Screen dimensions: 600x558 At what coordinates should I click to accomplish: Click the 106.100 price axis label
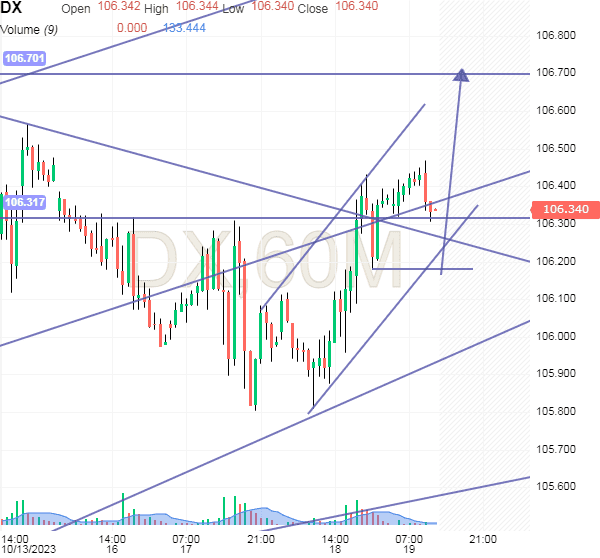pos(556,298)
